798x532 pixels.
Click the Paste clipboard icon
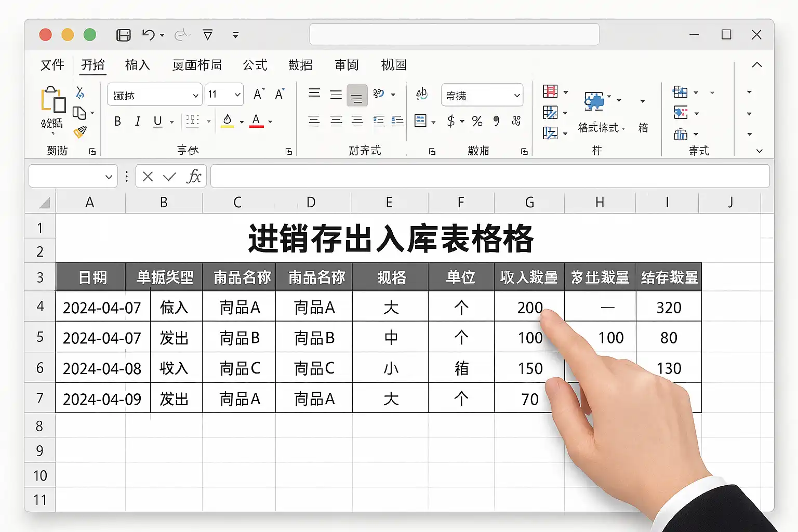tap(53, 99)
